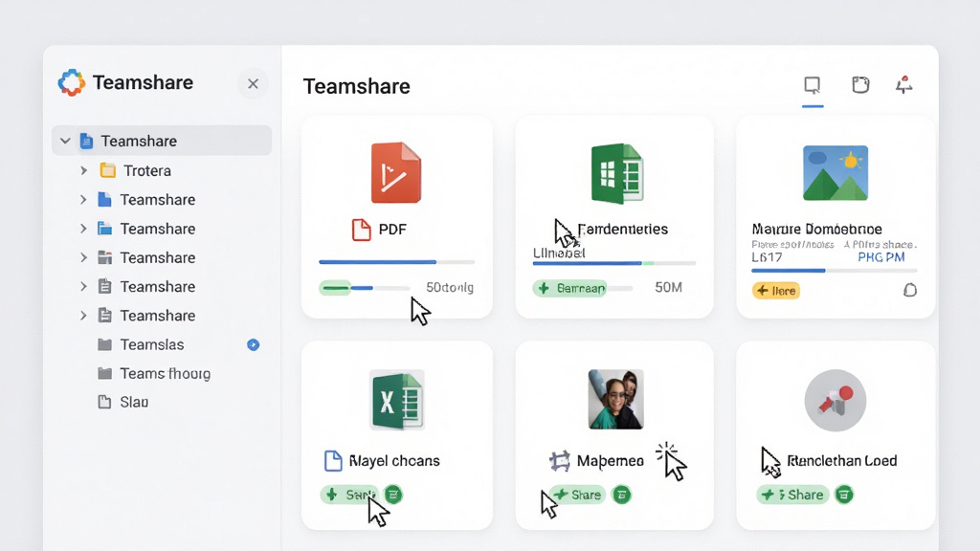Click the small document icon beside PDF
This screenshot has height=551, width=980.
coord(361,230)
